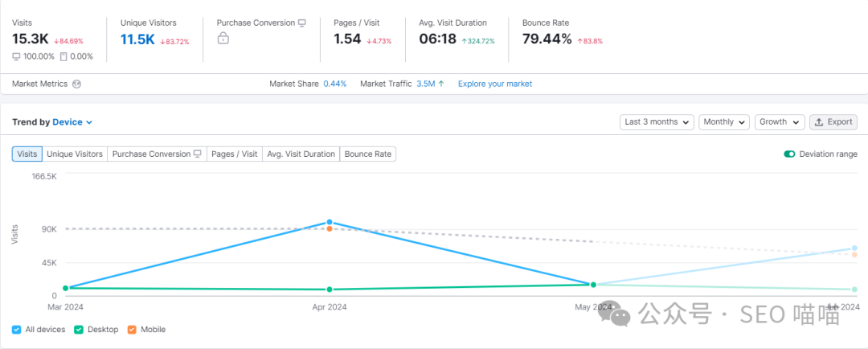Screen dimensions: 868x349
Task: Click the Purchase Conversion lock icon
Action: pyautogui.click(x=223, y=39)
